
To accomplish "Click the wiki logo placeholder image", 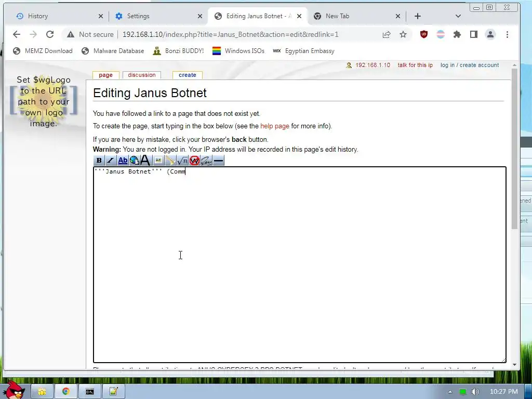I will pos(44,101).
